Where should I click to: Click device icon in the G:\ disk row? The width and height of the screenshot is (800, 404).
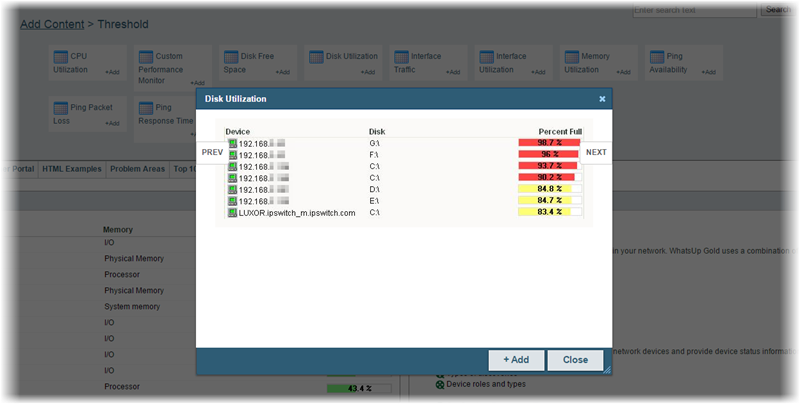tap(233, 143)
